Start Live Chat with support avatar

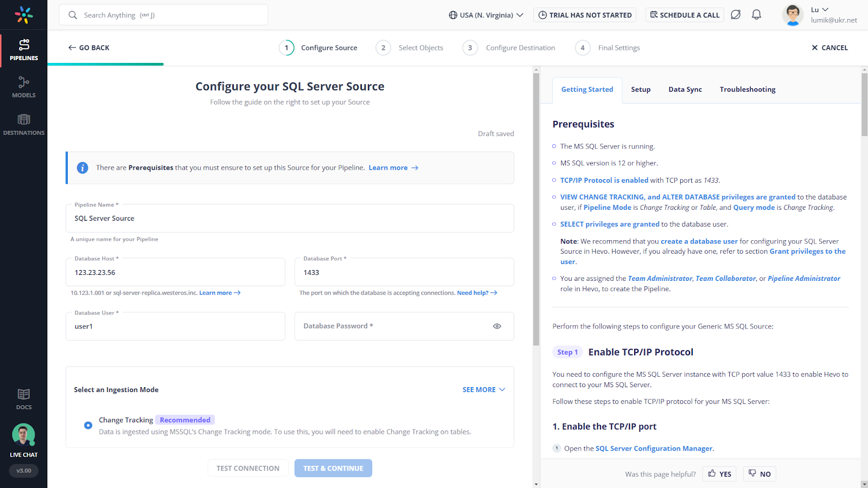coord(24,435)
